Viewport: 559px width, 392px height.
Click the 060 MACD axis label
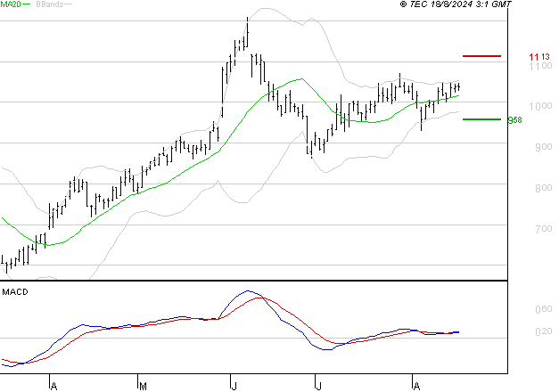[x=544, y=309]
